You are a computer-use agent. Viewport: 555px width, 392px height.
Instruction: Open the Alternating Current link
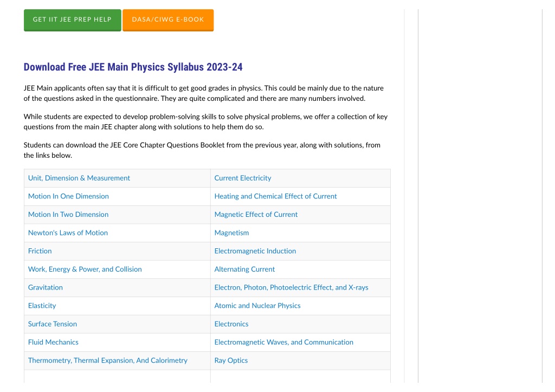click(244, 269)
